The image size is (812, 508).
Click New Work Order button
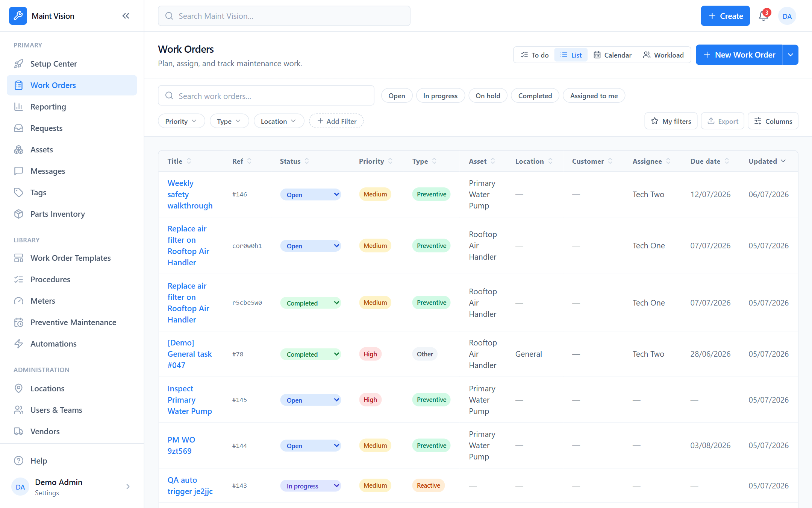739,55
